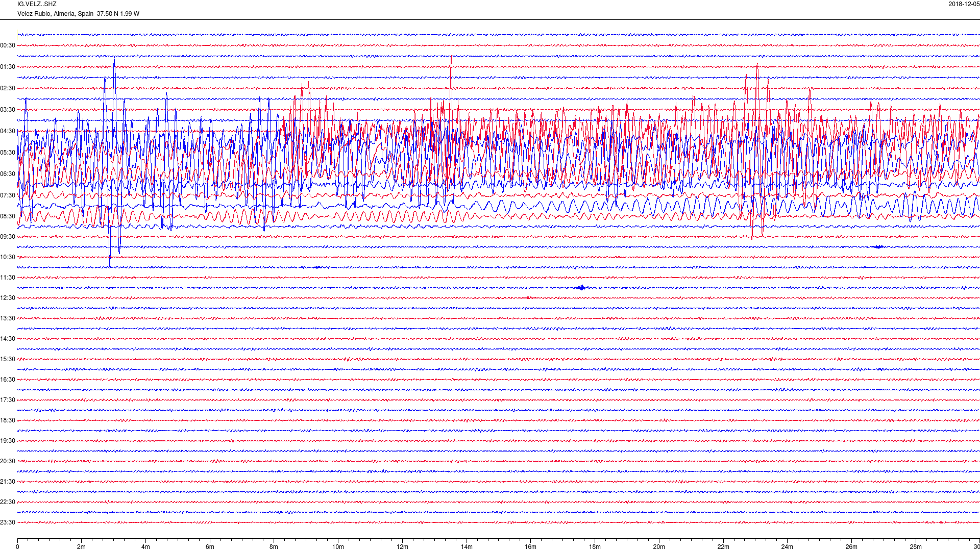Click the 22m tick label on time axis
The image size is (980, 551).
coord(723,547)
